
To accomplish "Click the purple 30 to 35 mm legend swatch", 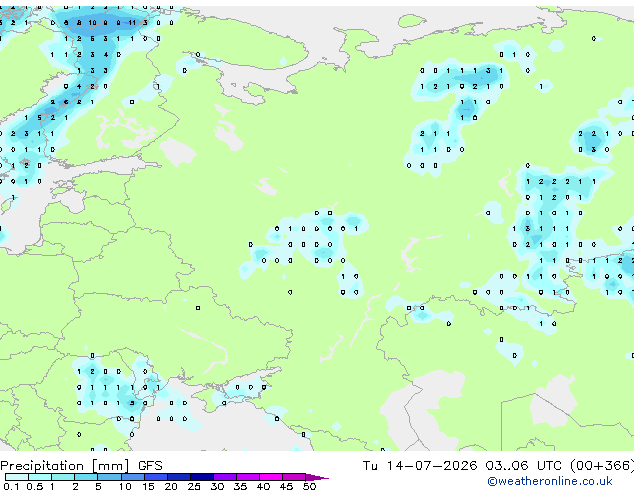I will 225,477.
